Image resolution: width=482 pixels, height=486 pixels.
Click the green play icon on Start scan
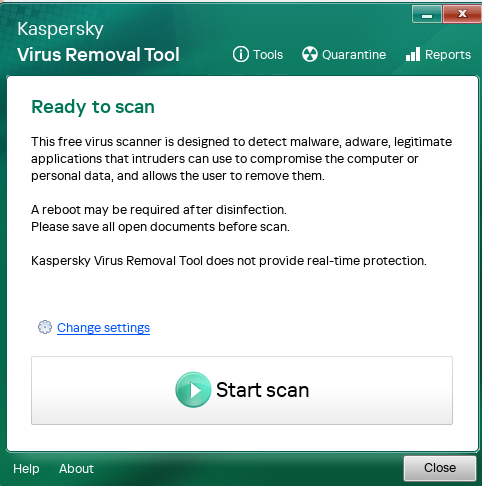(x=193, y=390)
